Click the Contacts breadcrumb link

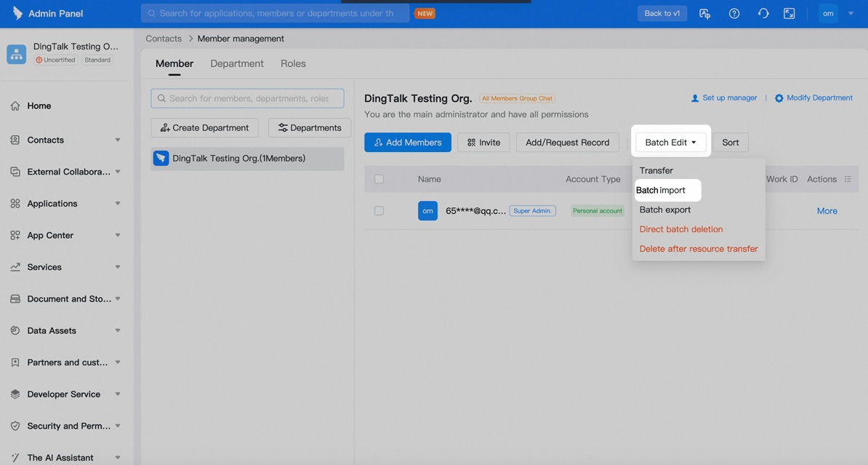click(x=164, y=39)
